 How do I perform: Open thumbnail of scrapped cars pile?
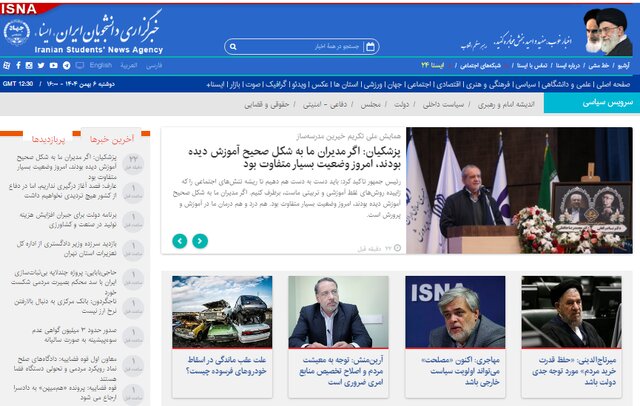[x=222, y=312]
